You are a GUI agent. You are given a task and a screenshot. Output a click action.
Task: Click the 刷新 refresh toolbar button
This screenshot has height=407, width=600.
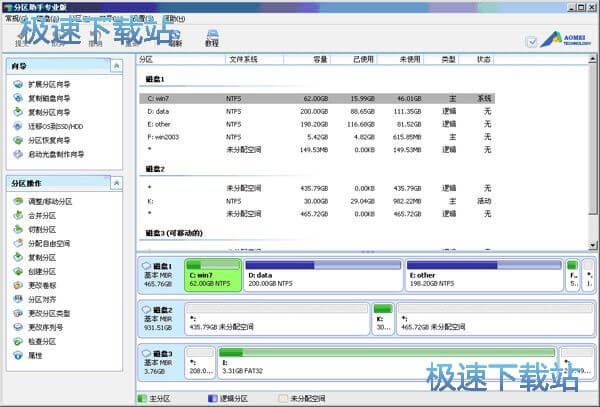click(175, 38)
